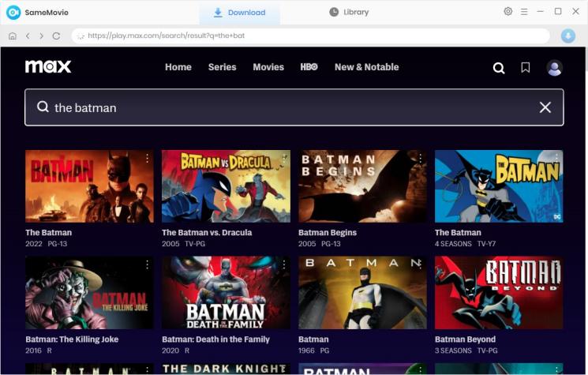Screen dimensions: 588x375
Task: Open The Batman vs. Dracula thumbnail
Action: (226, 186)
